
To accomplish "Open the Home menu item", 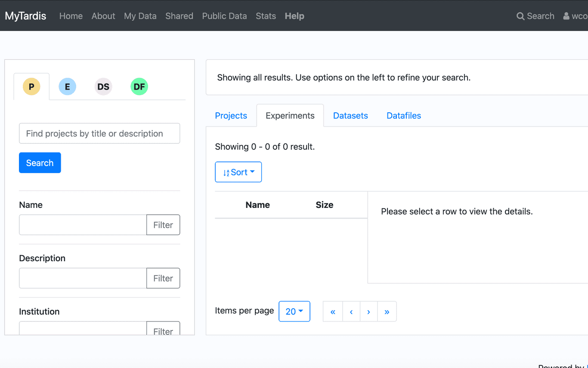I will pos(71,16).
